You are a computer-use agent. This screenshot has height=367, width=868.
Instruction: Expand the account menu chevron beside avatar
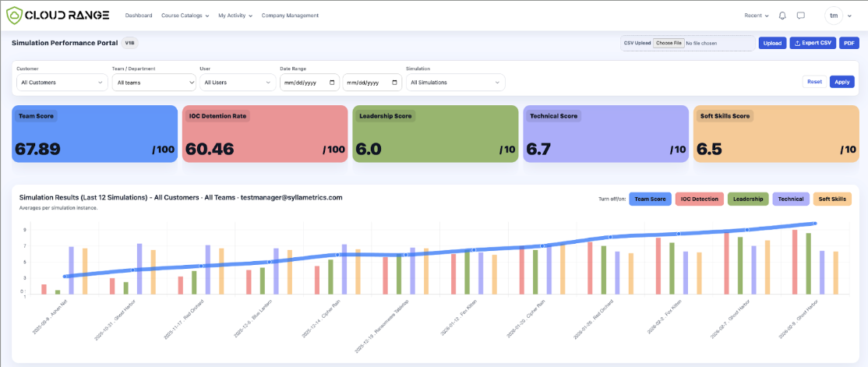850,16
